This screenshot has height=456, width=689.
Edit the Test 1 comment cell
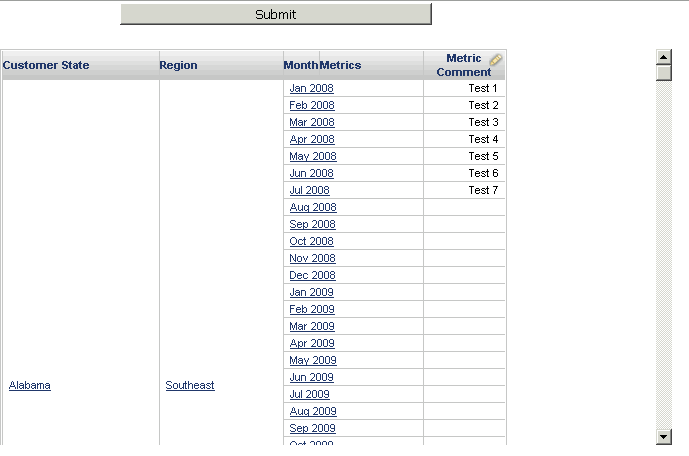click(x=465, y=88)
